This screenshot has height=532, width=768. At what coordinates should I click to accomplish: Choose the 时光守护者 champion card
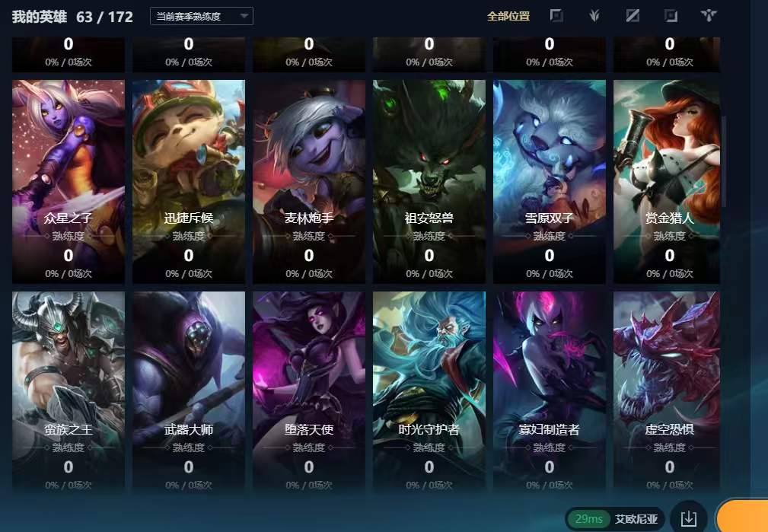[x=429, y=392]
